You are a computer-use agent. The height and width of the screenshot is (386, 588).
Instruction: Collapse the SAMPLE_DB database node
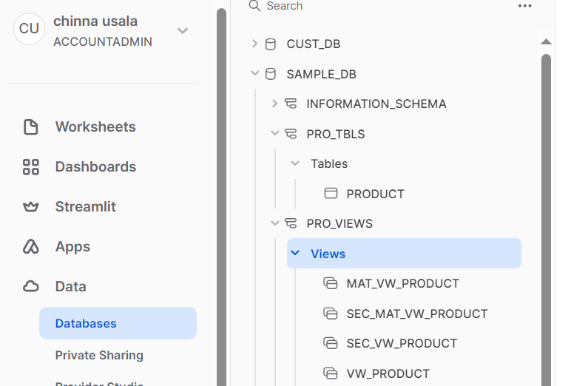(255, 73)
